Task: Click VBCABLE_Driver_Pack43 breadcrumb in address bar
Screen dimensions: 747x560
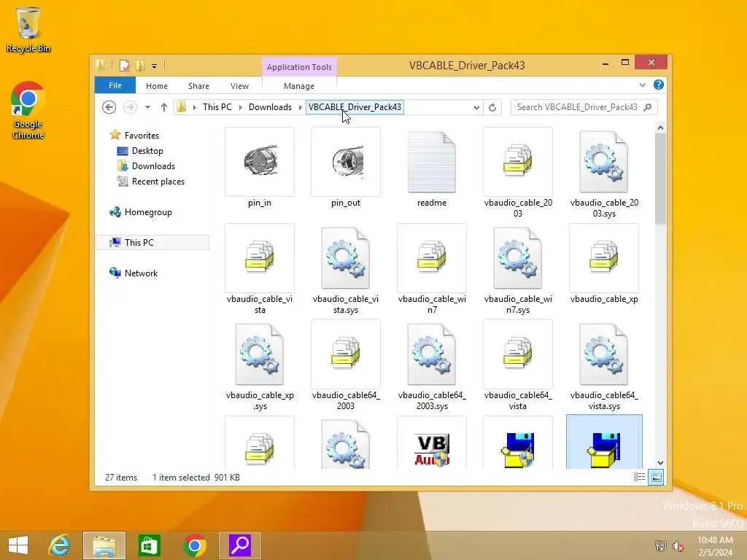Action: tap(355, 107)
